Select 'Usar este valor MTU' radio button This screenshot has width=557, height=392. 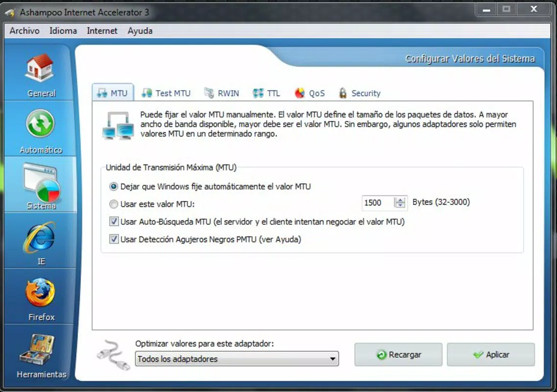(x=114, y=204)
